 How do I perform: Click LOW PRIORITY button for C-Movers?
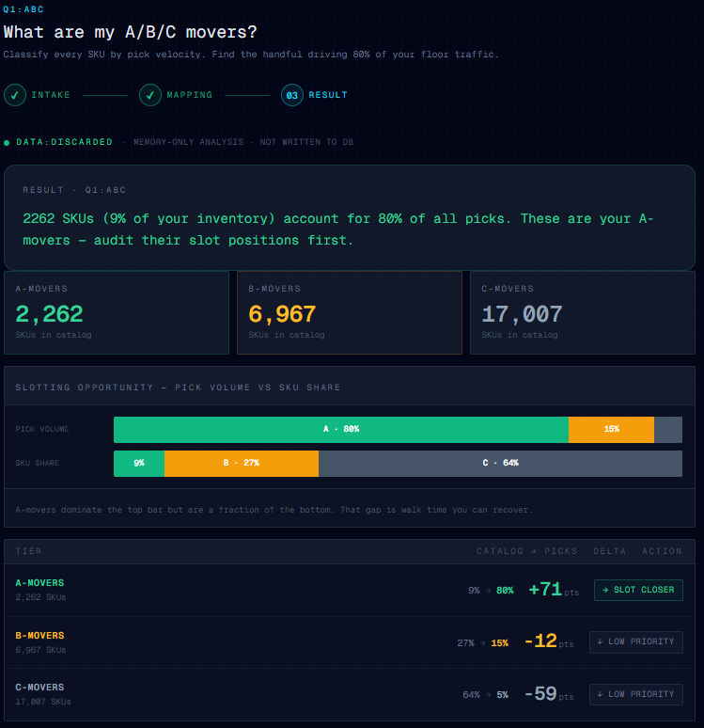[635, 694]
